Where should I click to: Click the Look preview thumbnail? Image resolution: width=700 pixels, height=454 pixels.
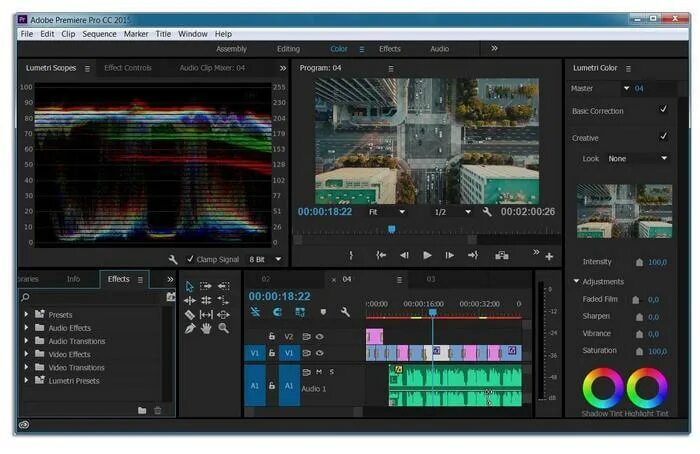tap(624, 211)
